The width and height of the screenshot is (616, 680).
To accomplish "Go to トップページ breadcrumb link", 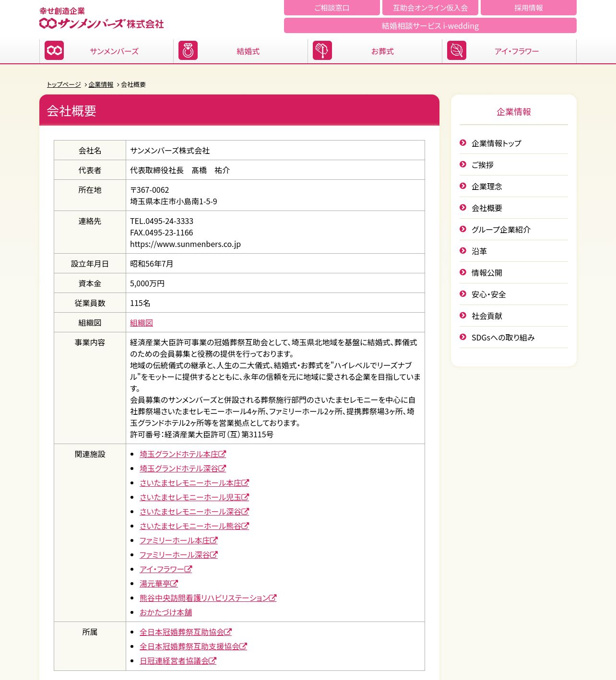I will (x=64, y=84).
